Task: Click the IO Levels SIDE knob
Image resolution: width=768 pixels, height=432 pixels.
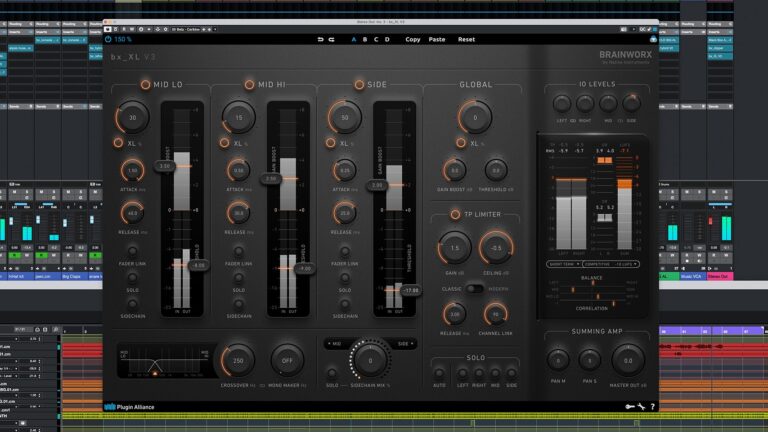Action: point(631,104)
